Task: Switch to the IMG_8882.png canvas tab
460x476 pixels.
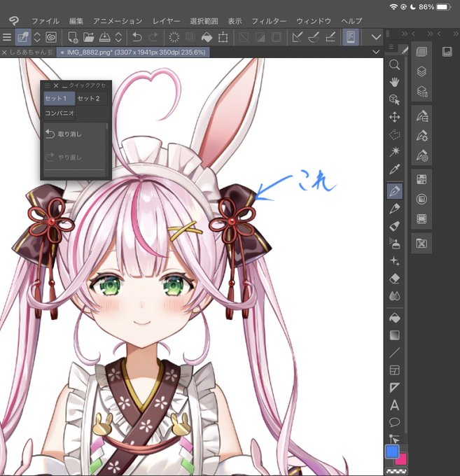Action: point(133,52)
